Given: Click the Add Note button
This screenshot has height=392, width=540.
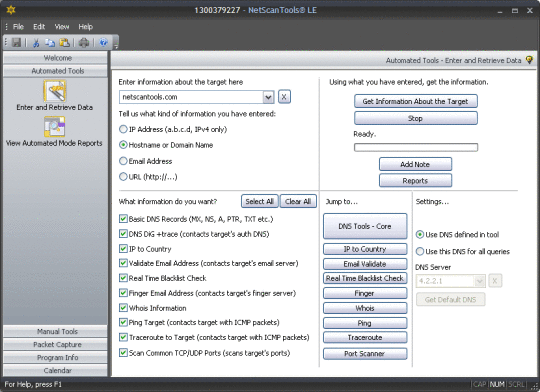Looking at the screenshot, I should [415, 164].
